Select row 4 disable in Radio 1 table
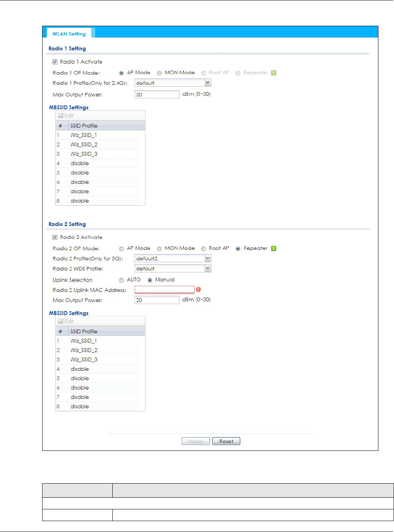This screenshot has width=394, height=532. click(x=97, y=163)
